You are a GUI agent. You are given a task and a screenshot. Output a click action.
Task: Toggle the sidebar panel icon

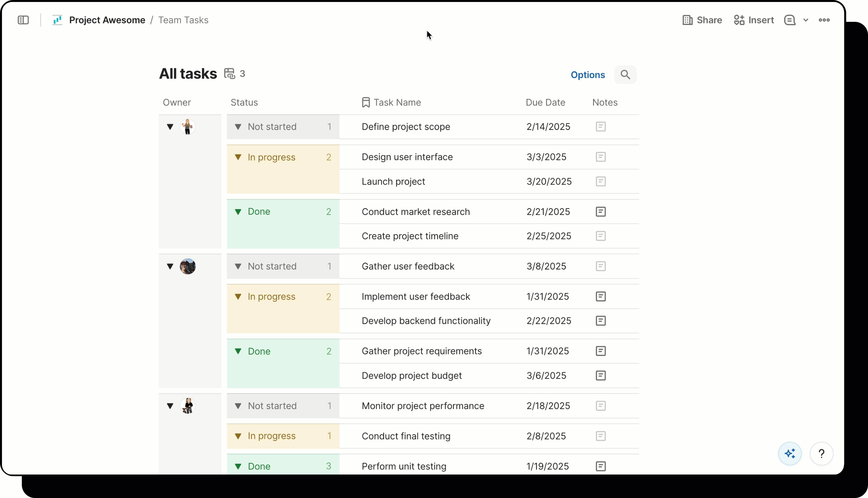tap(23, 20)
